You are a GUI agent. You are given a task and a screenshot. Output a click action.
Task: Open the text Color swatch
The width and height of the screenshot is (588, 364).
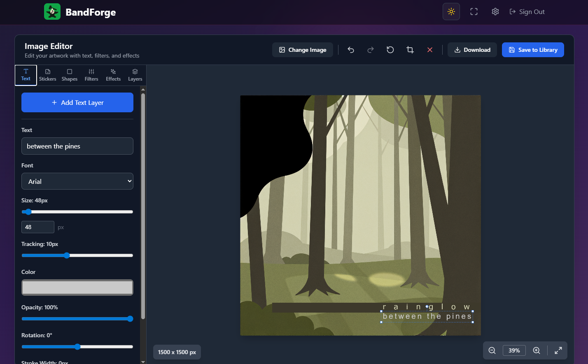click(77, 287)
